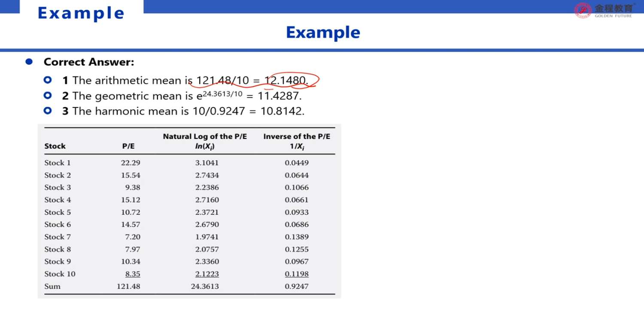Click the natural log value 2.2386
The width and height of the screenshot is (644, 322).
coord(207,187)
